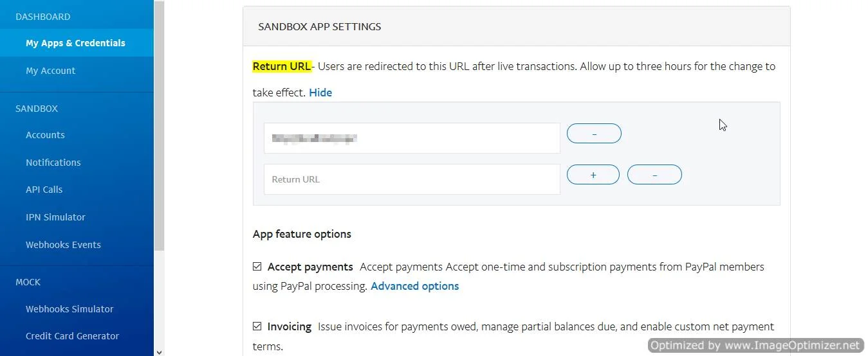Screen dimensions: 868x356
Task: Open Webhooks Events page
Action: [63, 245]
